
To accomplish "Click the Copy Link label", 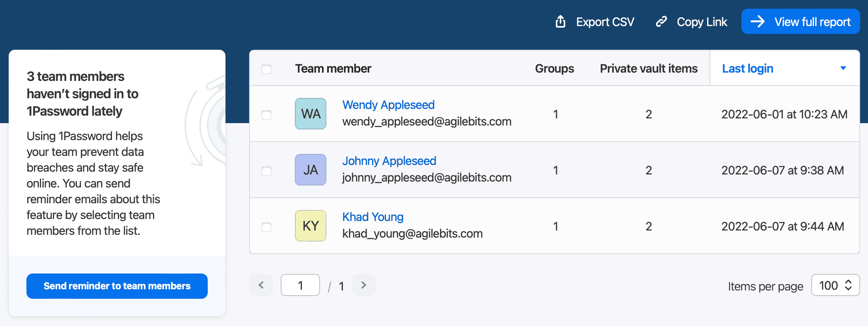I will tap(702, 22).
